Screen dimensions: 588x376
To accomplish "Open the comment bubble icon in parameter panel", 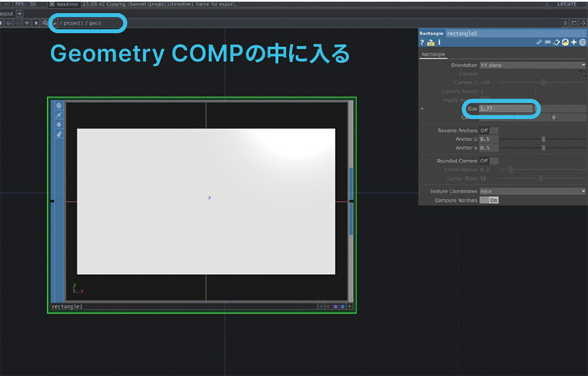I will (547, 42).
